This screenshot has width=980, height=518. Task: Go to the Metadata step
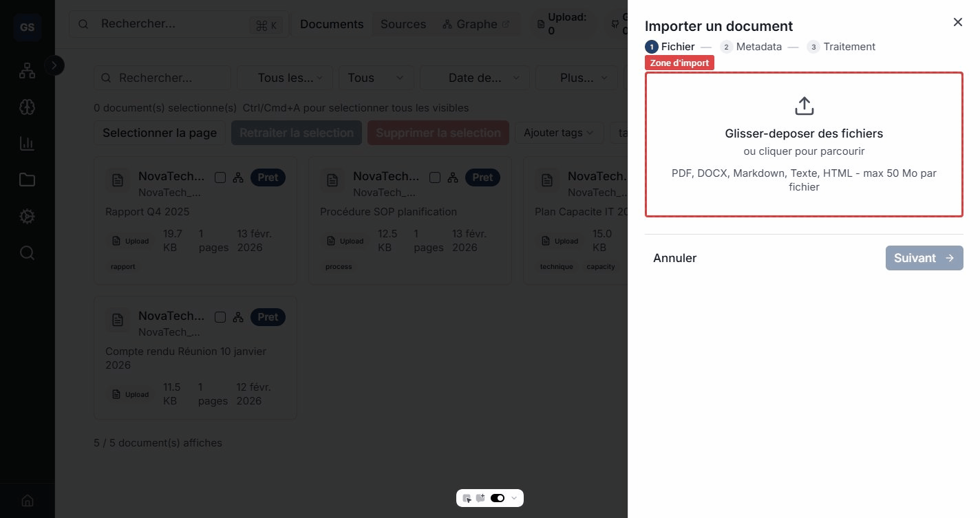coord(751,47)
